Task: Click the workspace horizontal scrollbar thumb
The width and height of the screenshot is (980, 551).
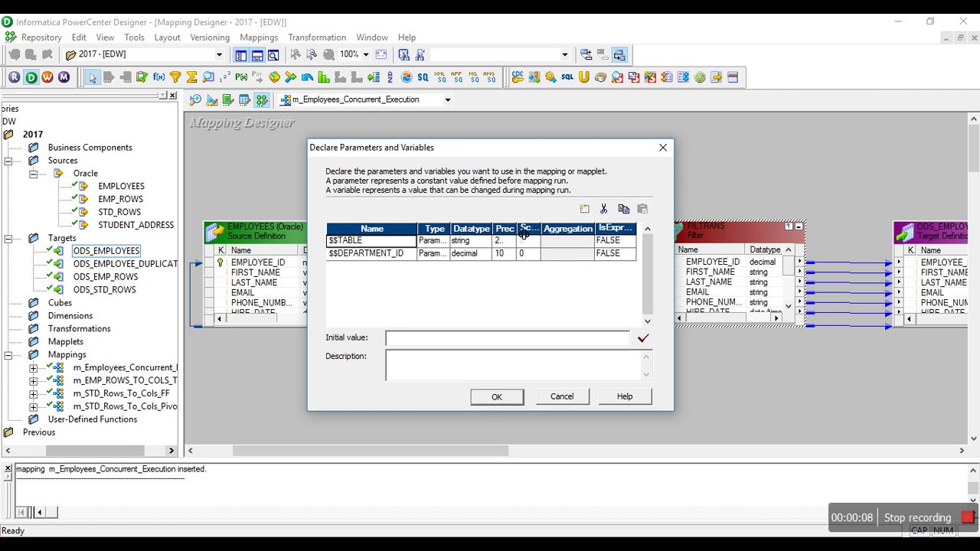Action: pyautogui.click(x=371, y=451)
